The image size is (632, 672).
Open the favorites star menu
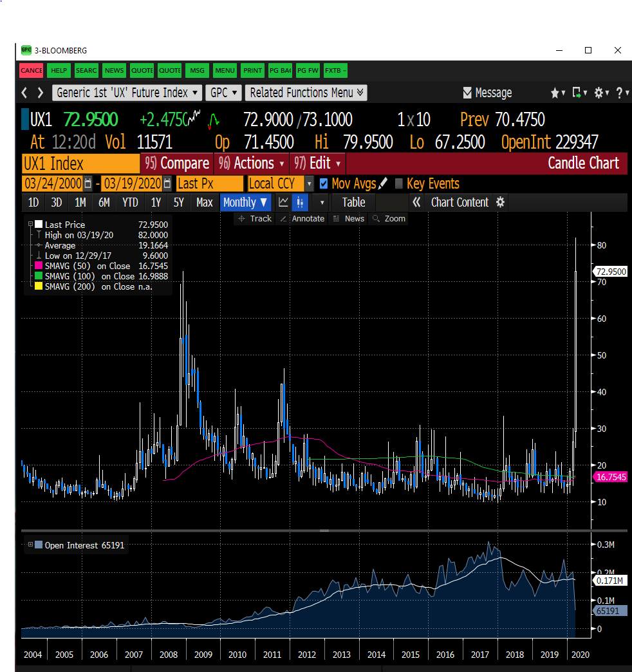557,93
